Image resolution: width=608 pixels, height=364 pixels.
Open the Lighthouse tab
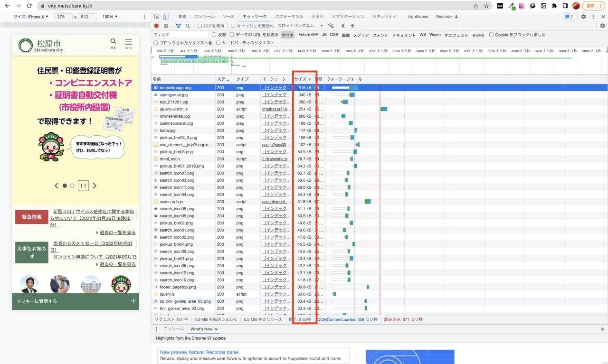click(x=418, y=17)
